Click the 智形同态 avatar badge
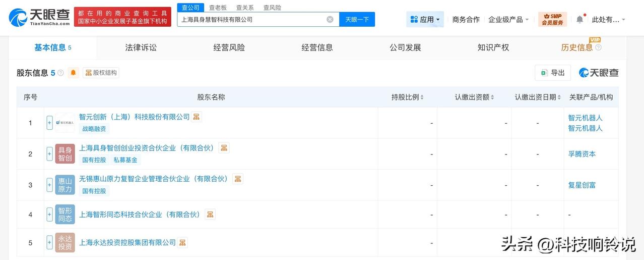Image resolution: width=644 pixels, height=260 pixels. tap(65, 215)
